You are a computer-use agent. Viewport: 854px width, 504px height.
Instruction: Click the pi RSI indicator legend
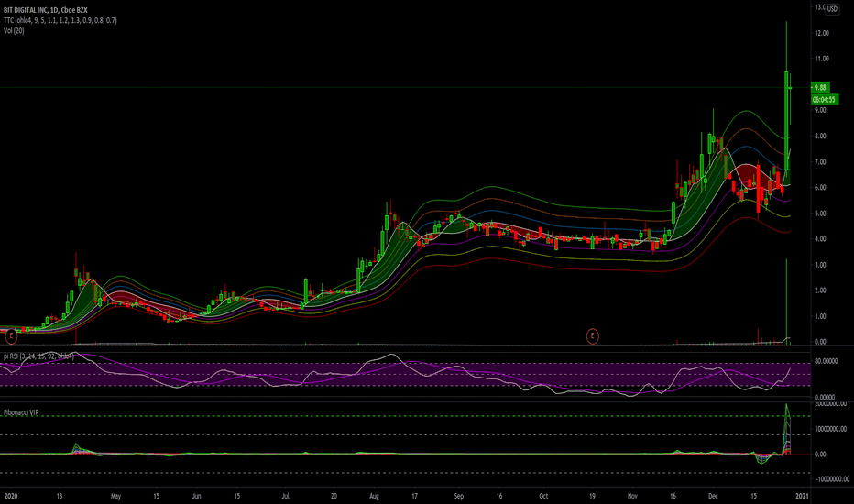tap(38, 356)
